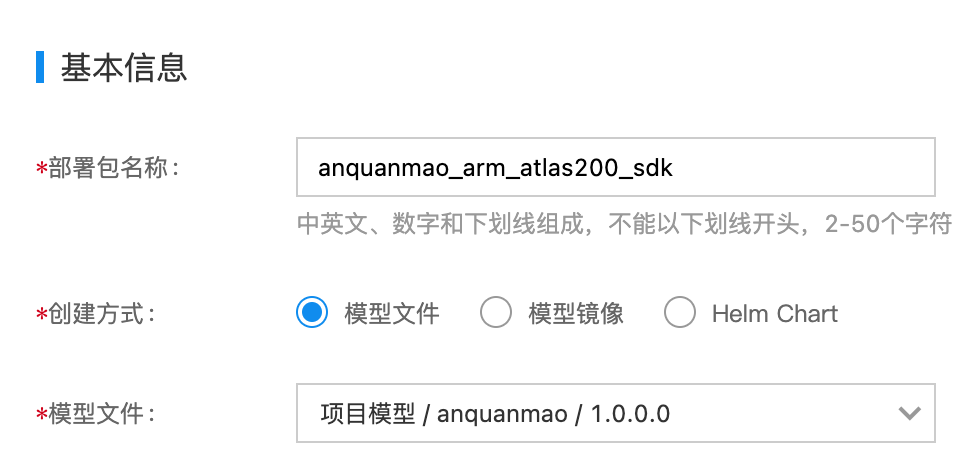
Task: Choose the Helm Chart radio option
Action: click(679, 312)
